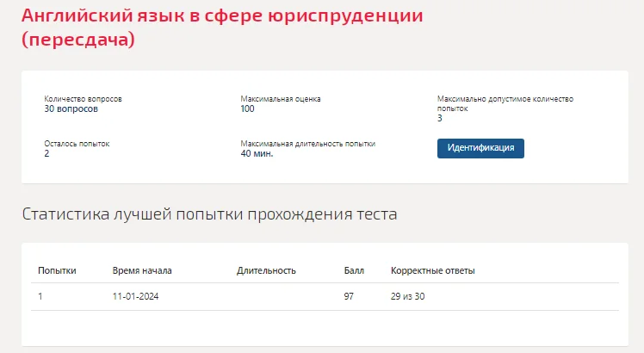Click the Количество вопросов label

[x=83, y=99]
